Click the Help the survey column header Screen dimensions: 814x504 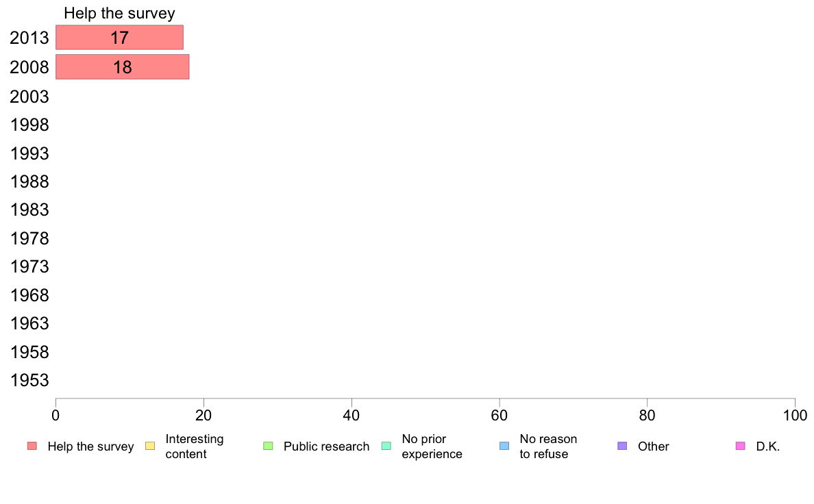(x=119, y=13)
